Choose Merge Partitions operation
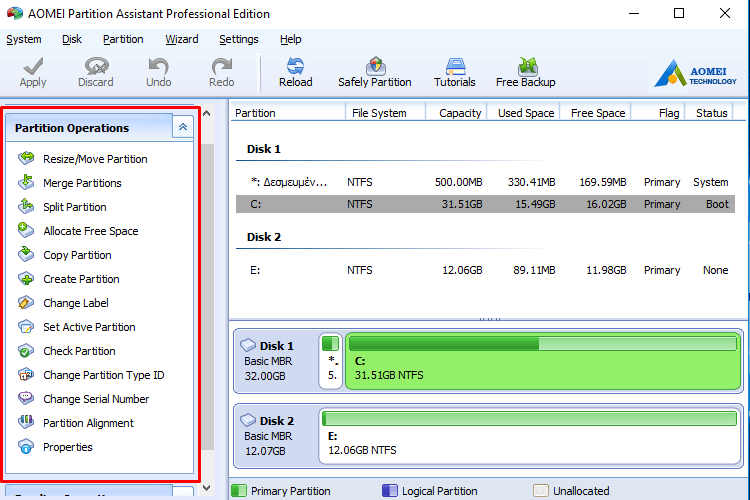 [82, 183]
